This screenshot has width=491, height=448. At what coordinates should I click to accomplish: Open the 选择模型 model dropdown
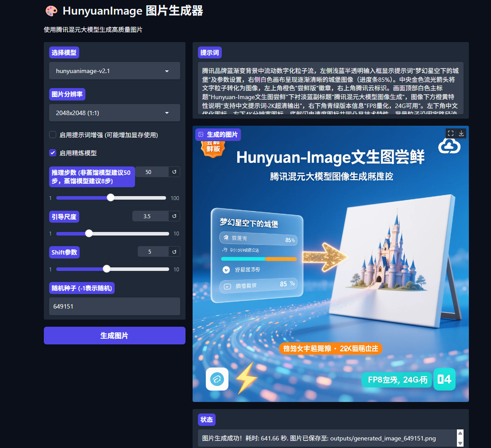(x=114, y=70)
